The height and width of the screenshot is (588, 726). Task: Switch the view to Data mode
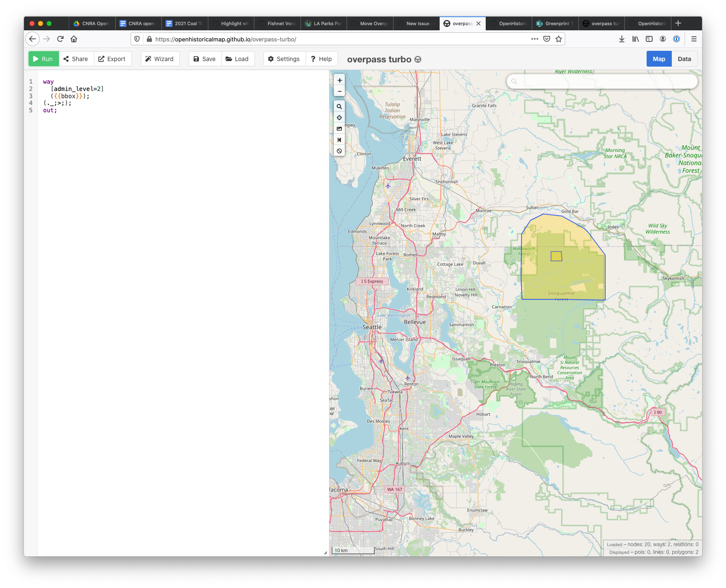[685, 59]
